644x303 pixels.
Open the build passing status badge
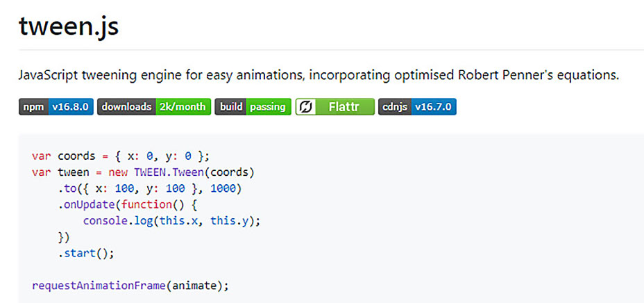(x=252, y=107)
